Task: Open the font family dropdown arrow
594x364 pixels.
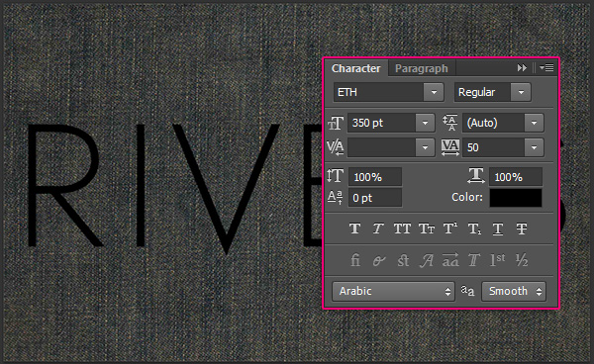Action: click(x=434, y=92)
